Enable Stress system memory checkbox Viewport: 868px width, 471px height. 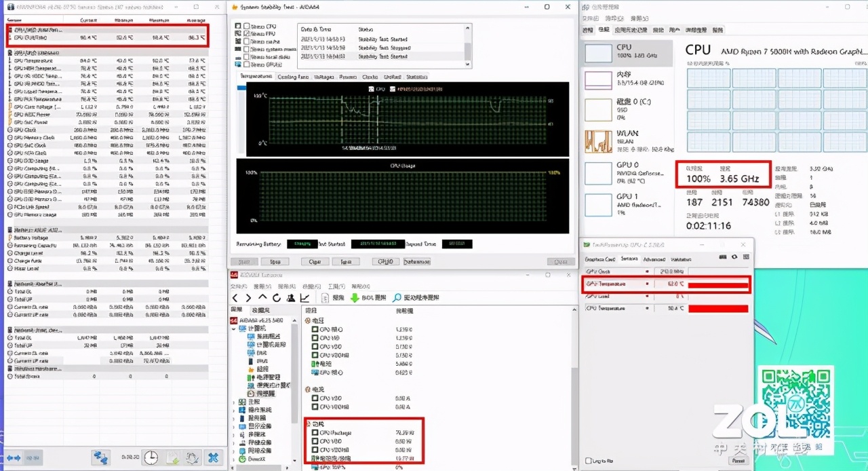tap(246, 50)
